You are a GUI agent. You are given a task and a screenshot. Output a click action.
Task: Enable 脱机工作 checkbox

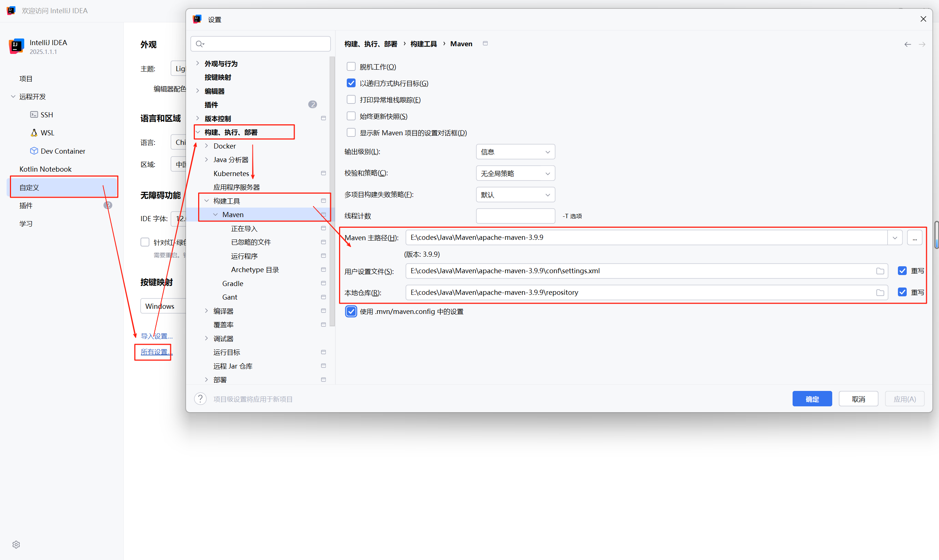coord(351,66)
